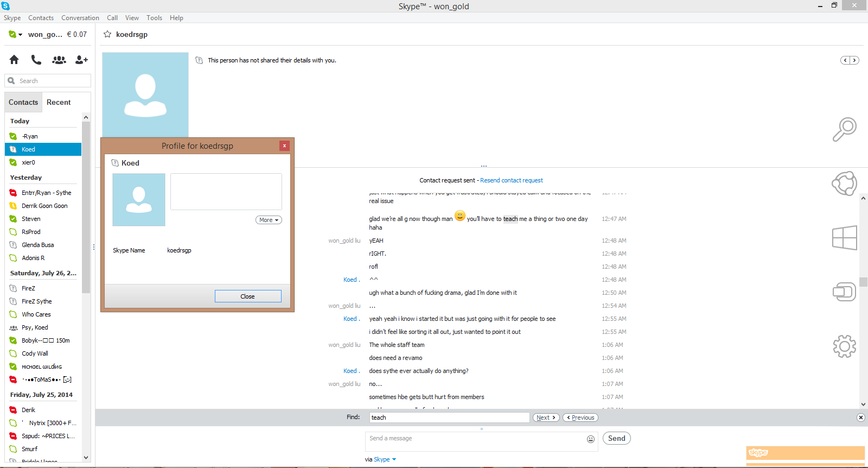Open Derrik Goon Goon conversation
The width and height of the screenshot is (868, 468).
point(43,206)
